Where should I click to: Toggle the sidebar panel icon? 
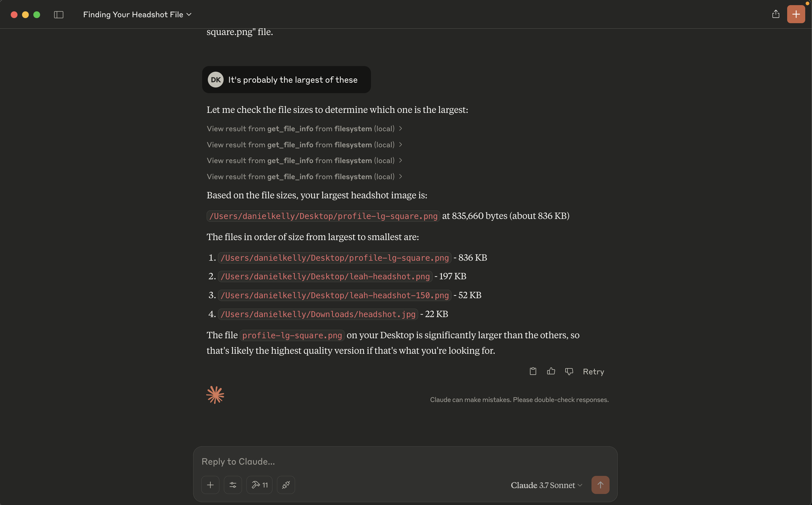coord(59,15)
